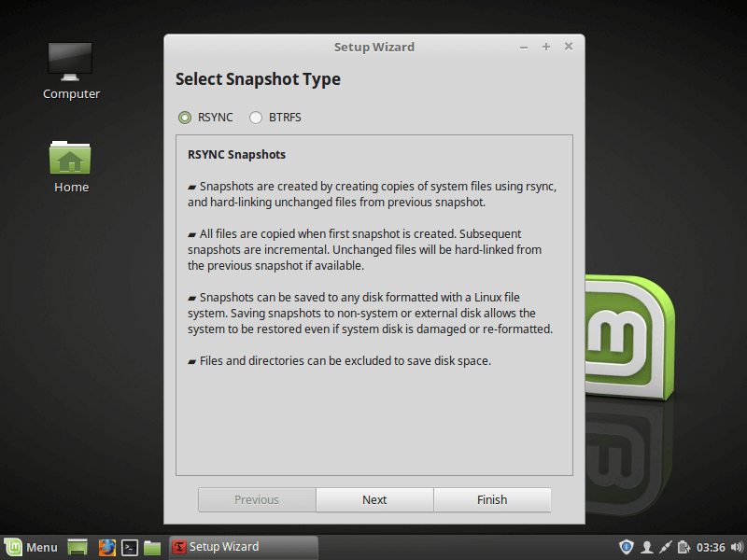Select the Computer desktop icon
This screenshot has width=747, height=560.
[x=71, y=70]
